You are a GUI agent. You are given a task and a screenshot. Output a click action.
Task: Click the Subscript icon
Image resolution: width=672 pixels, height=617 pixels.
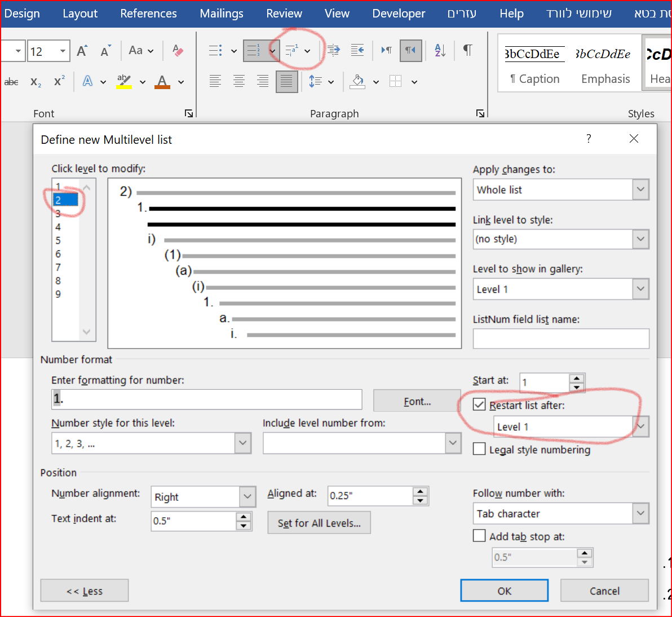[x=36, y=82]
